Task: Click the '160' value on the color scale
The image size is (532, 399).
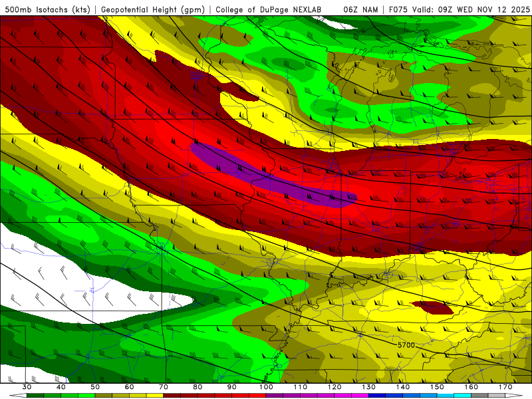Action: (x=471, y=387)
